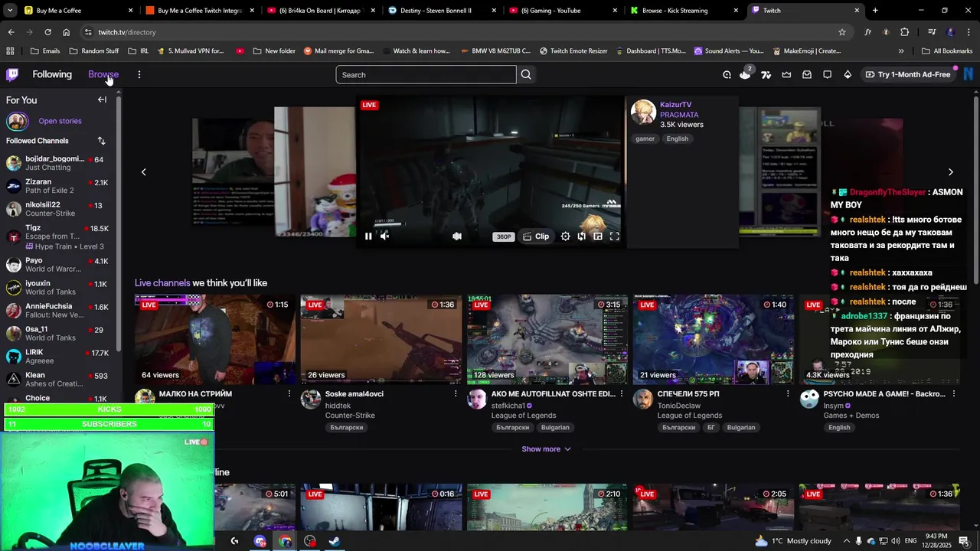Image resolution: width=980 pixels, height=551 pixels.
Task: Switch to the Following tab
Action: [x=52, y=74]
